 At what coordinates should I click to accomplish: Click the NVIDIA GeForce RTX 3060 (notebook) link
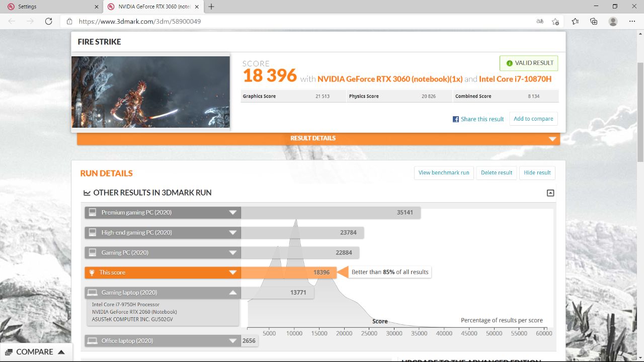coord(390,79)
